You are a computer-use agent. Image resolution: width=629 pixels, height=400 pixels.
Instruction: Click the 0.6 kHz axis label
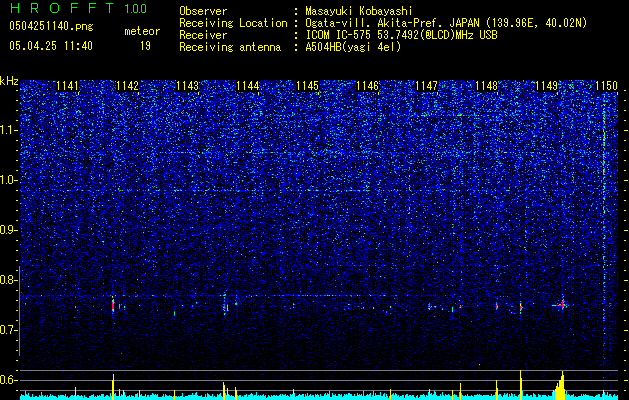tap(9, 380)
